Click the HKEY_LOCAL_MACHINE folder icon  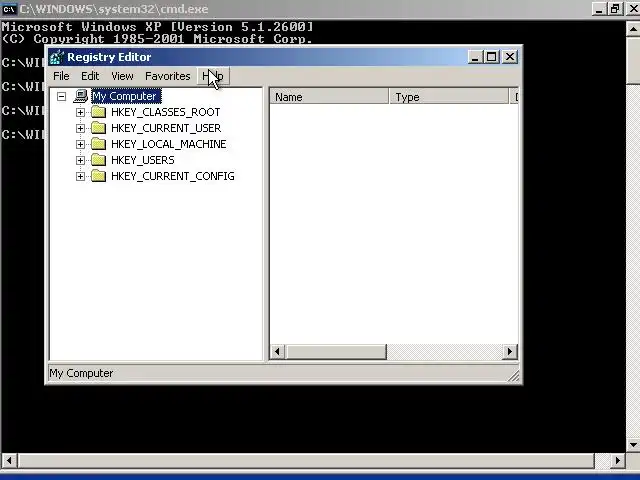(98, 144)
